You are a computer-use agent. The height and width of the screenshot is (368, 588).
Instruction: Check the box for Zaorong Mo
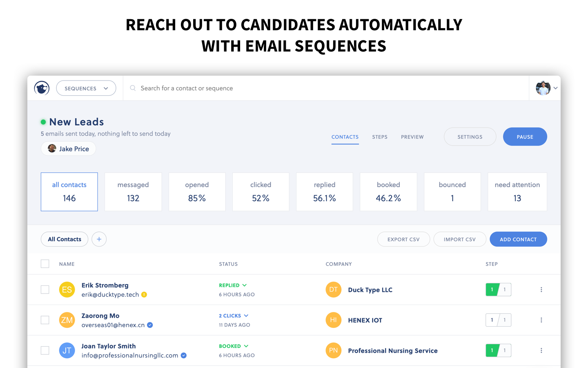pos(45,320)
